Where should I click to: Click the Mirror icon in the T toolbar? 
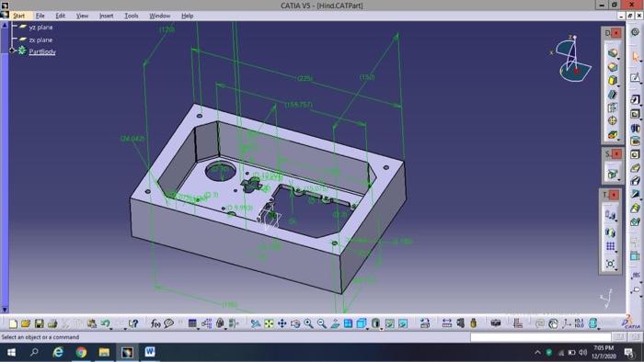click(x=610, y=232)
